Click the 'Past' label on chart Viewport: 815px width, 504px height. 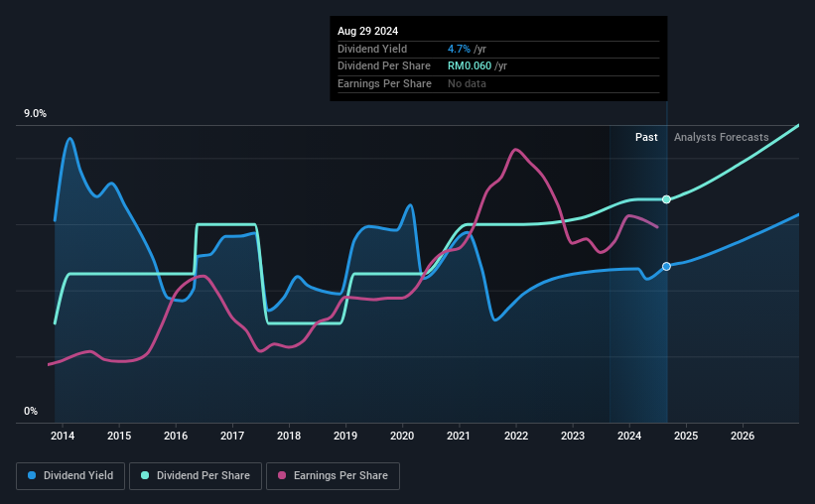point(646,137)
